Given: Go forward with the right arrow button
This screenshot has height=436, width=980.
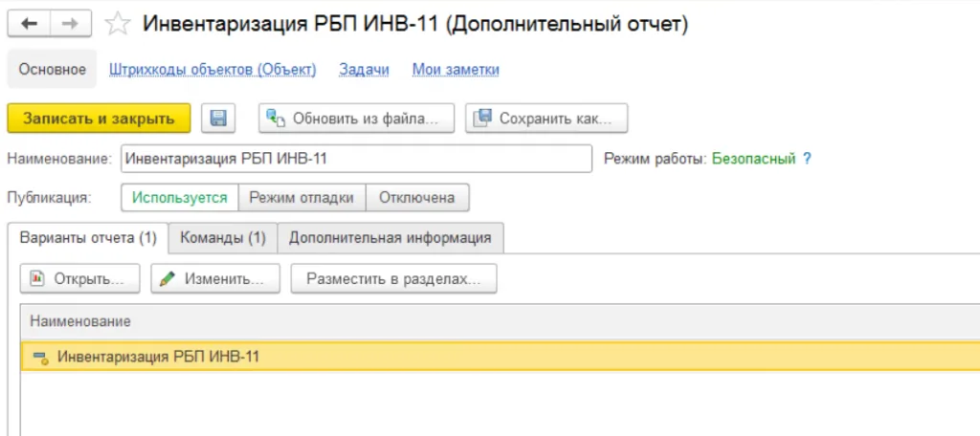Looking at the screenshot, I should (x=71, y=24).
